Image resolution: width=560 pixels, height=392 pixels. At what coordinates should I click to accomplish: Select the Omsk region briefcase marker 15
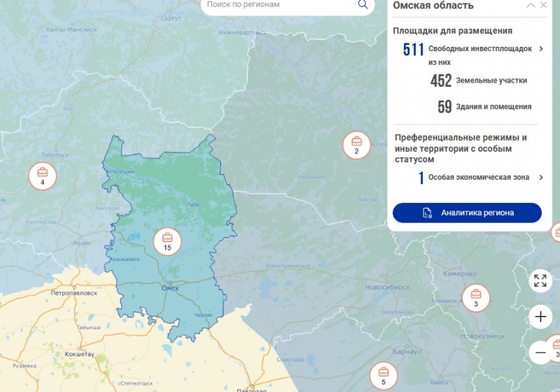[167, 241]
